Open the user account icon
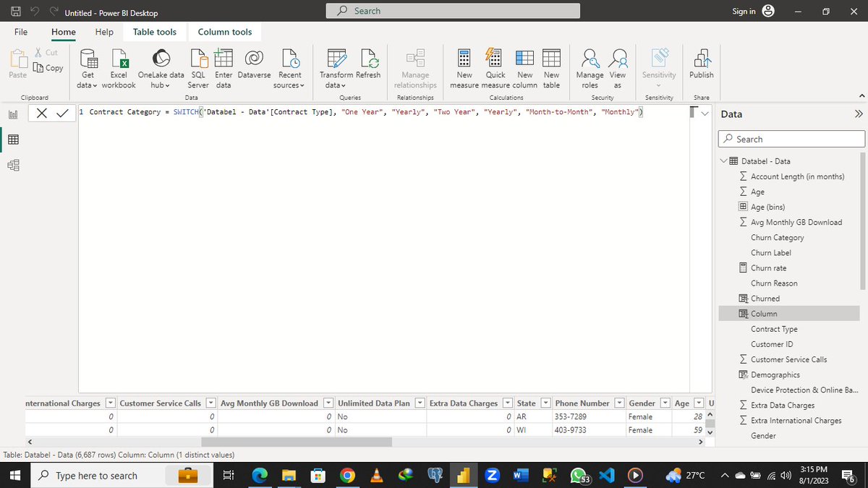The width and height of the screenshot is (868, 488). 769,11
